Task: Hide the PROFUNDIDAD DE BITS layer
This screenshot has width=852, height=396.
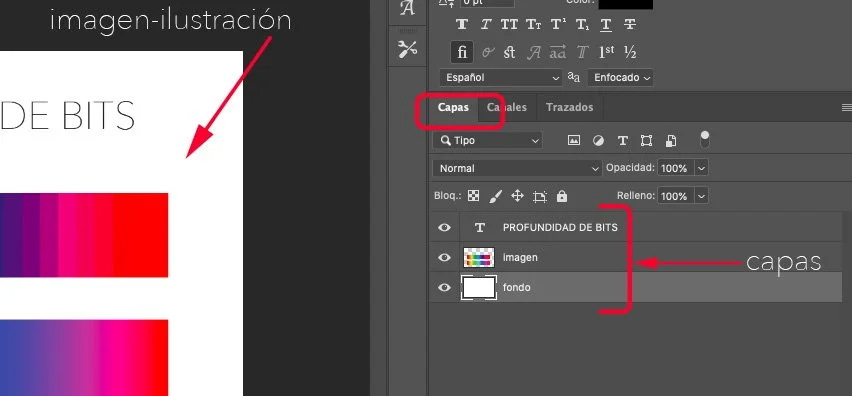Action: [x=444, y=228]
